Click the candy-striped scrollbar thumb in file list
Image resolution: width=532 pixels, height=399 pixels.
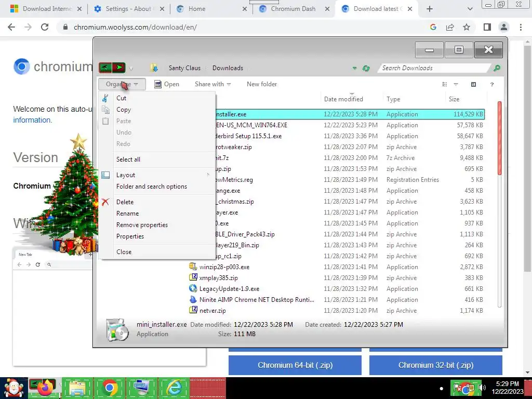coord(499,138)
